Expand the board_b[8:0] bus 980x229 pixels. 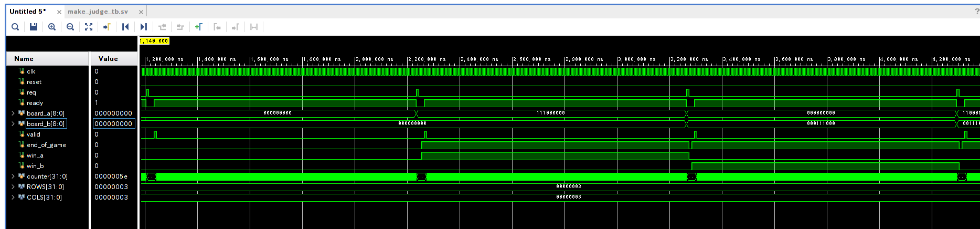point(13,123)
